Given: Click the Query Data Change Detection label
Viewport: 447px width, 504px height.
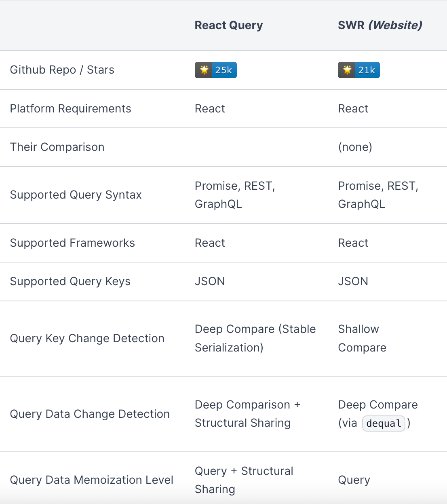Looking at the screenshot, I should tap(90, 414).
